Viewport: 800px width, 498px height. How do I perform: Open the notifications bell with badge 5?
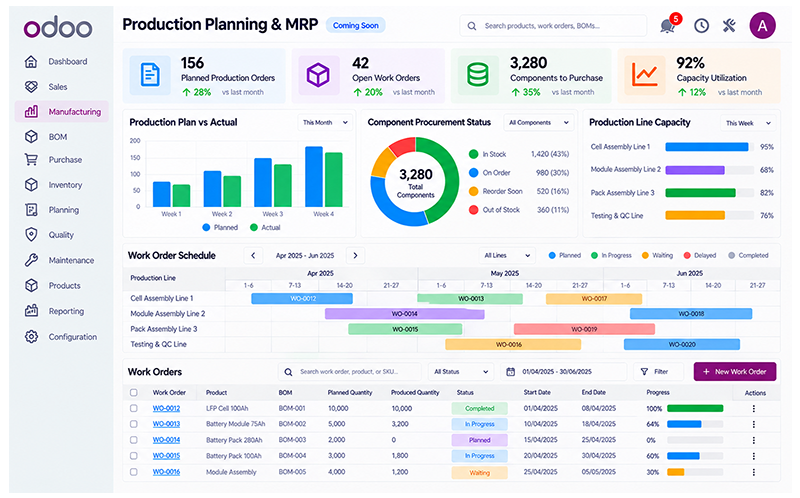point(669,24)
